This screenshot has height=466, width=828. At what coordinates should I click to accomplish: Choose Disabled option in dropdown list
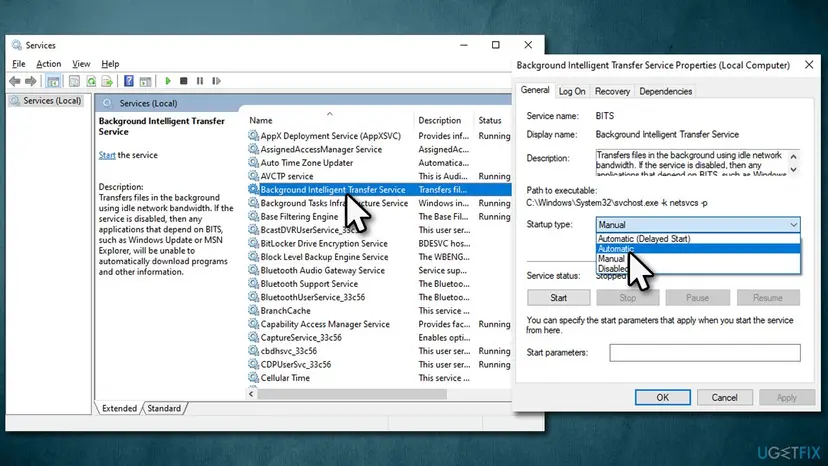[698, 268]
